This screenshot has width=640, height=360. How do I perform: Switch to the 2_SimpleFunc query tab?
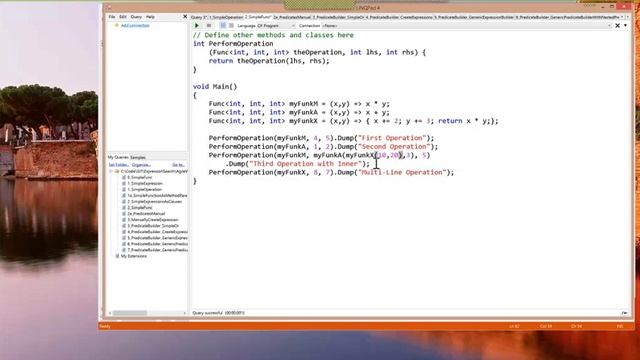(x=258, y=17)
